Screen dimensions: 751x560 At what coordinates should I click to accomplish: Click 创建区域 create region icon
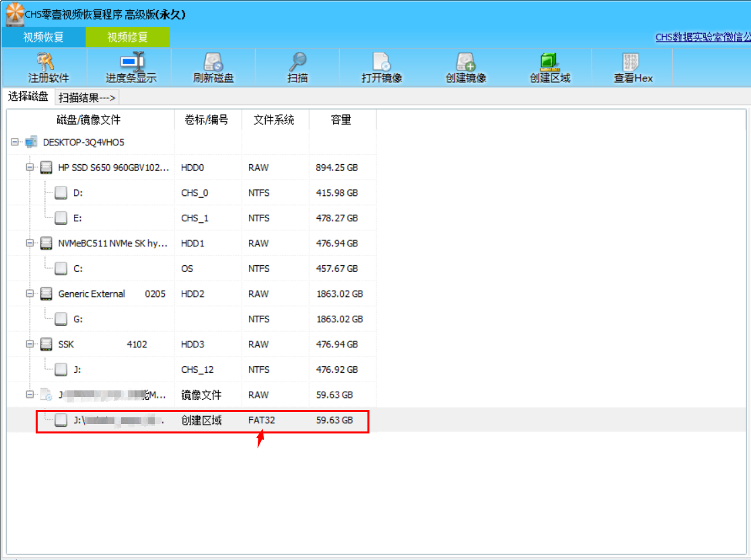549,61
